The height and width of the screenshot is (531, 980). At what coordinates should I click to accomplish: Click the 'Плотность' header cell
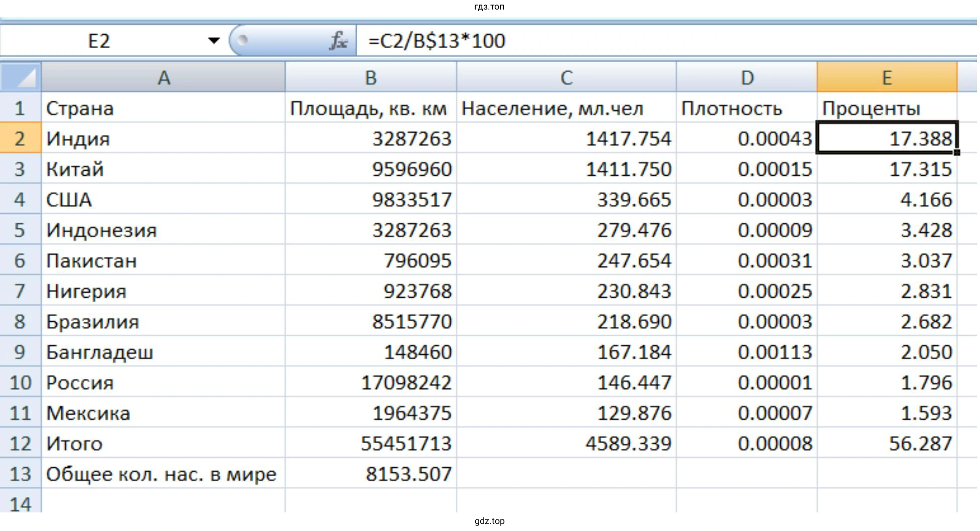(747, 108)
